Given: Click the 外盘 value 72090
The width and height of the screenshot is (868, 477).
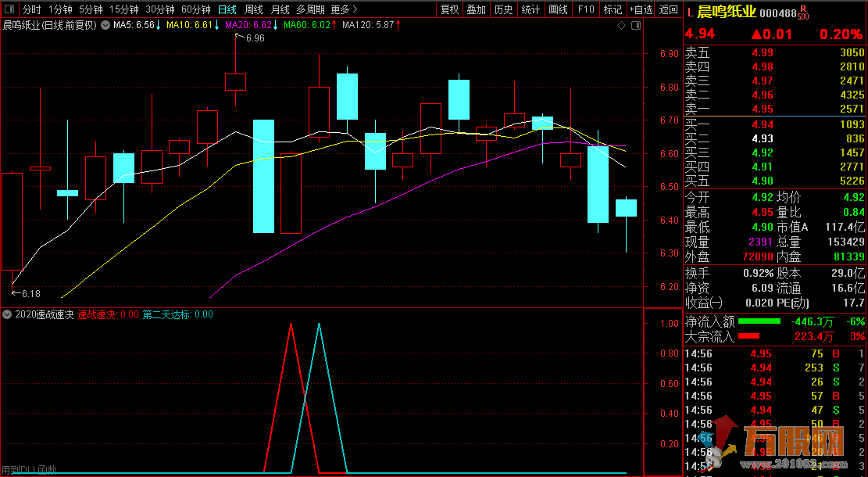Looking at the screenshot, I should 757,257.
